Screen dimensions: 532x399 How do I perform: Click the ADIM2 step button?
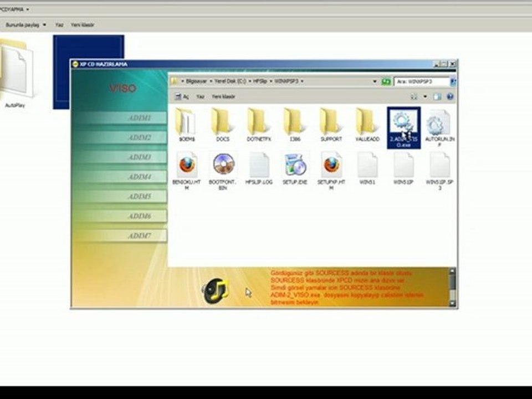click(121, 138)
